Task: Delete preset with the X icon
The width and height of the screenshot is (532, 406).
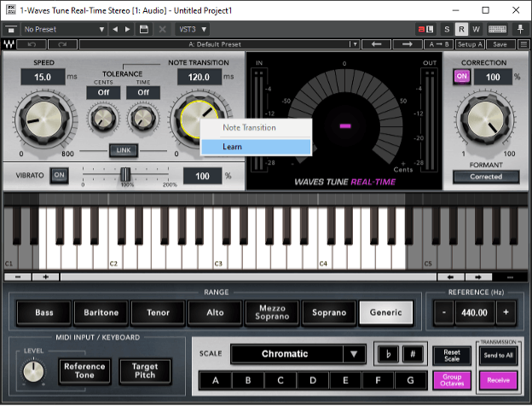Action: click(163, 30)
